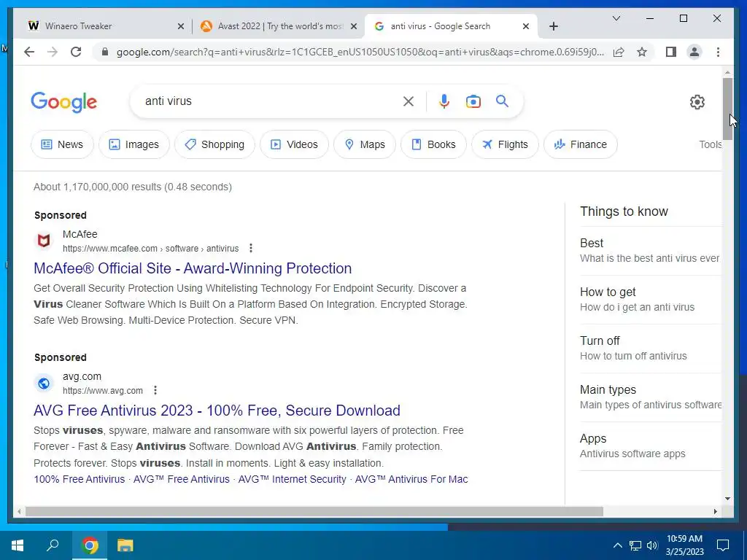
Task: Filter results by News
Action: tap(62, 144)
